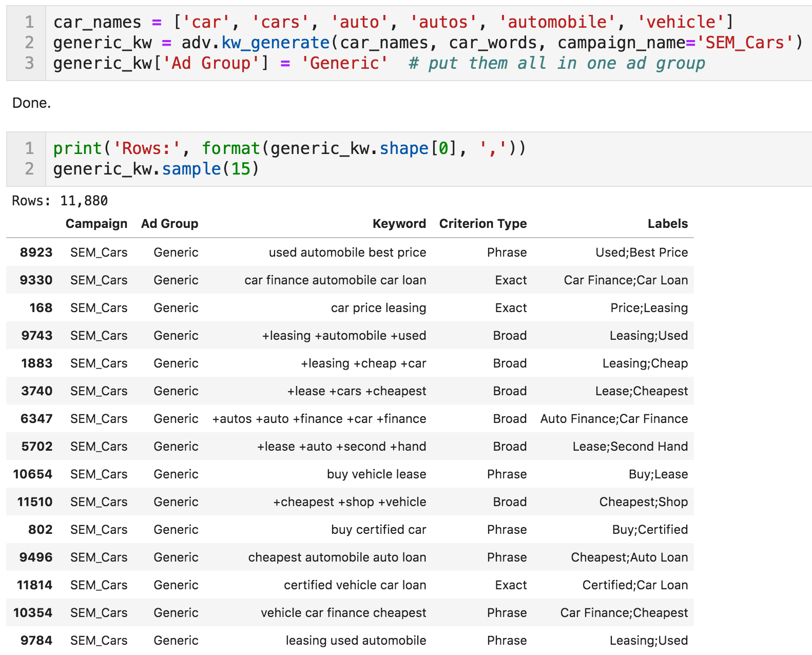Click the first code cell containing car_names

[409, 43]
